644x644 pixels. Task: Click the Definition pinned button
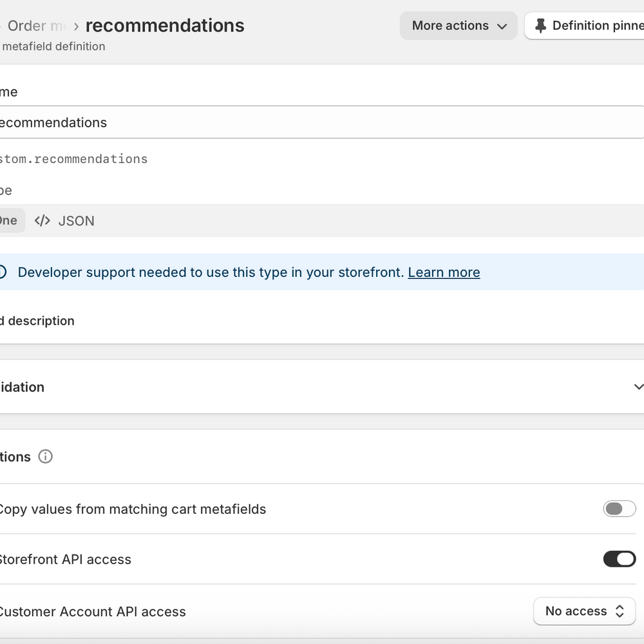coord(585,26)
